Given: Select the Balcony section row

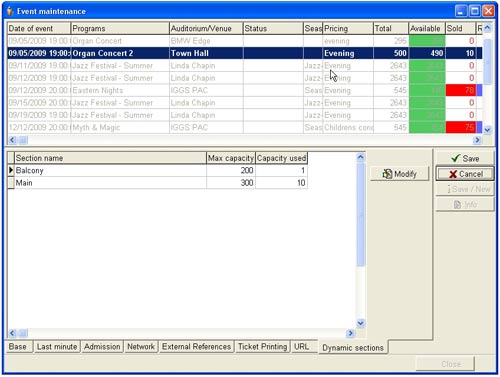Looking at the screenshot, I should click(157, 170).
